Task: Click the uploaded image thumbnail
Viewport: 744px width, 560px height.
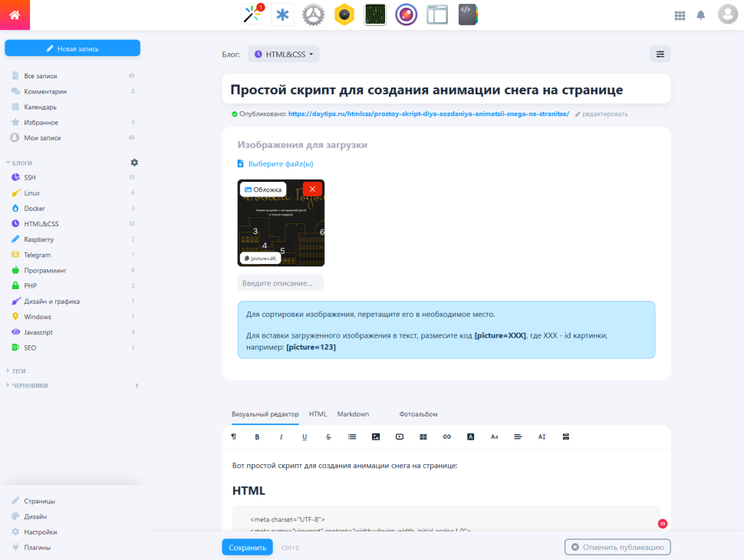Action: (x=281, y=223)
